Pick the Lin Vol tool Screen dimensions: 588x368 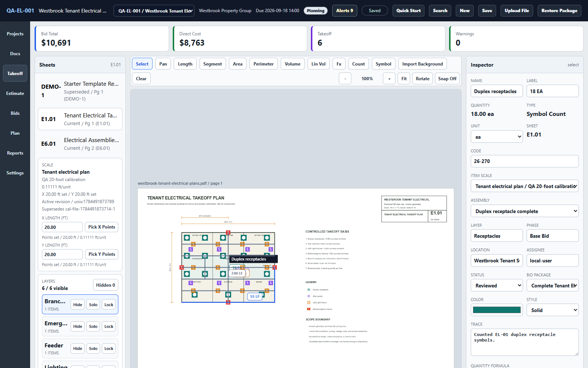318,64
